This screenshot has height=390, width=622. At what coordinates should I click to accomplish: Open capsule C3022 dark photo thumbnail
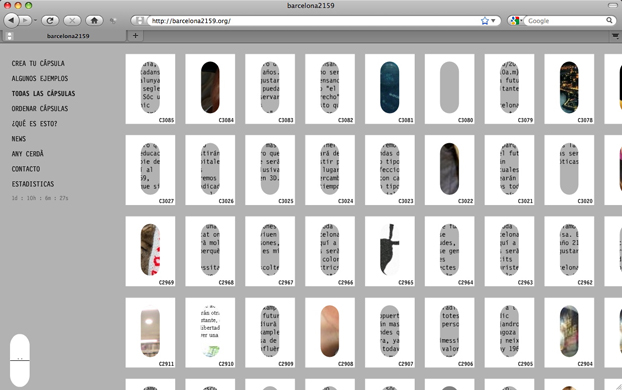[x=449, y=170]
